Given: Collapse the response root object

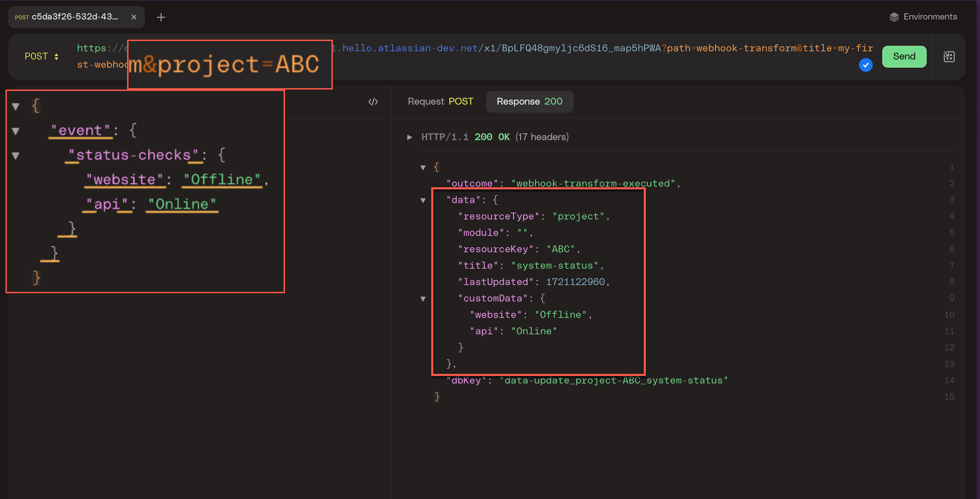Looking at the screenshot, I should [423, 167].
